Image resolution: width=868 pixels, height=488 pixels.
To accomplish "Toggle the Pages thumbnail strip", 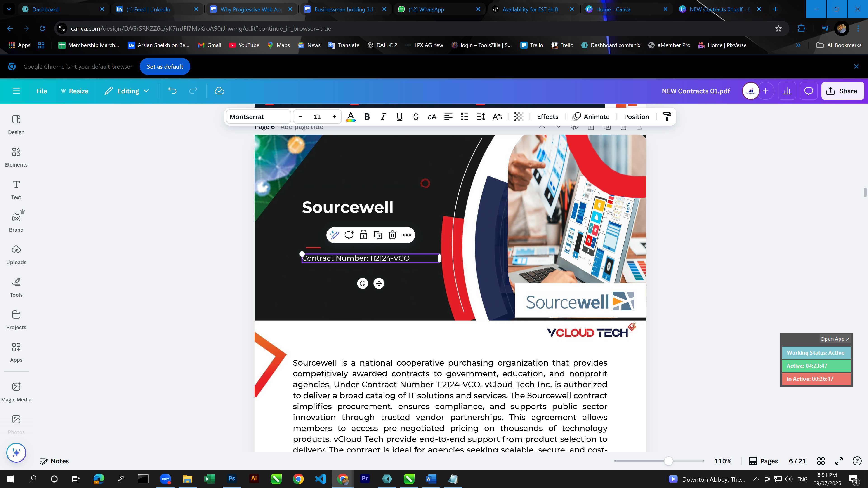I will [x=763, y=461].
